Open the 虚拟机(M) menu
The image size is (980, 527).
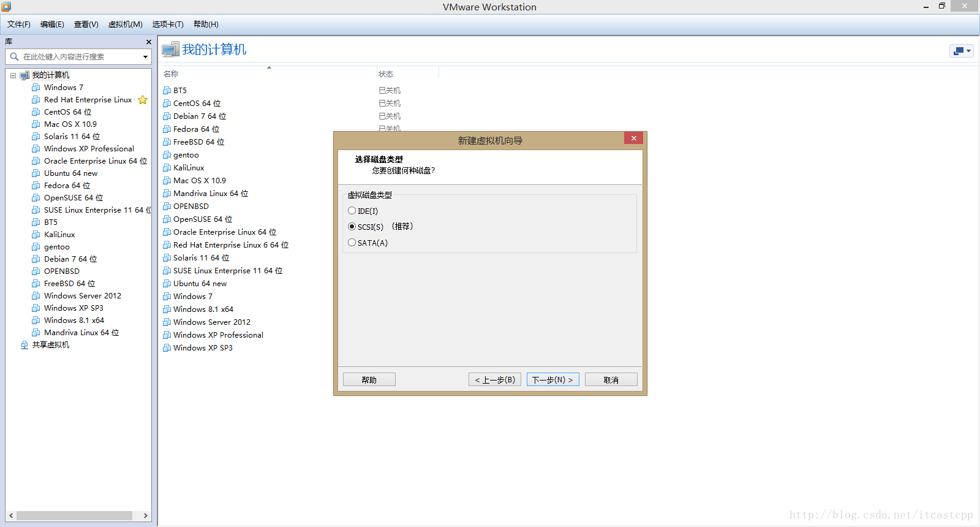click(x=126, y=25)
